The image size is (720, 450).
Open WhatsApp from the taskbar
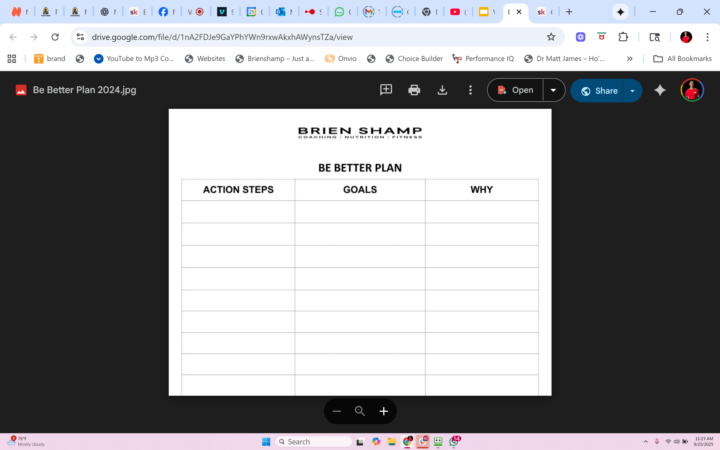(454, 442)
